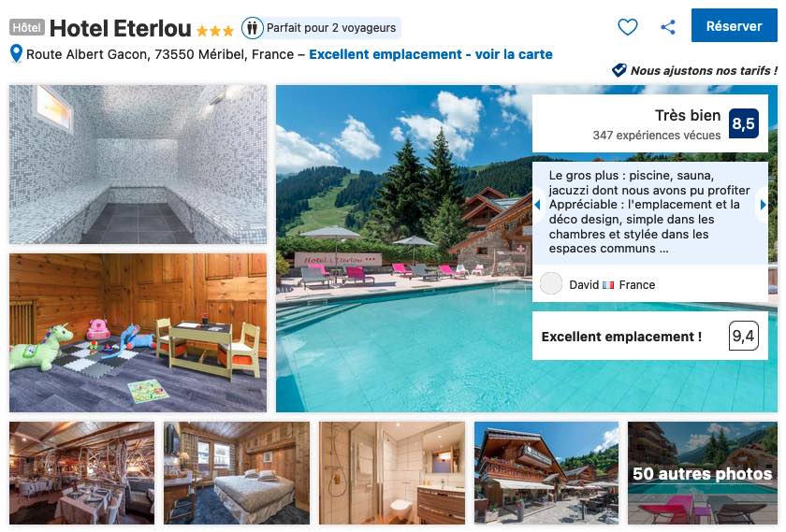Image resolution: width=786 pixels, height=532 pixels.
Task: View '50 autres photos' gallery
Action: 703,473
